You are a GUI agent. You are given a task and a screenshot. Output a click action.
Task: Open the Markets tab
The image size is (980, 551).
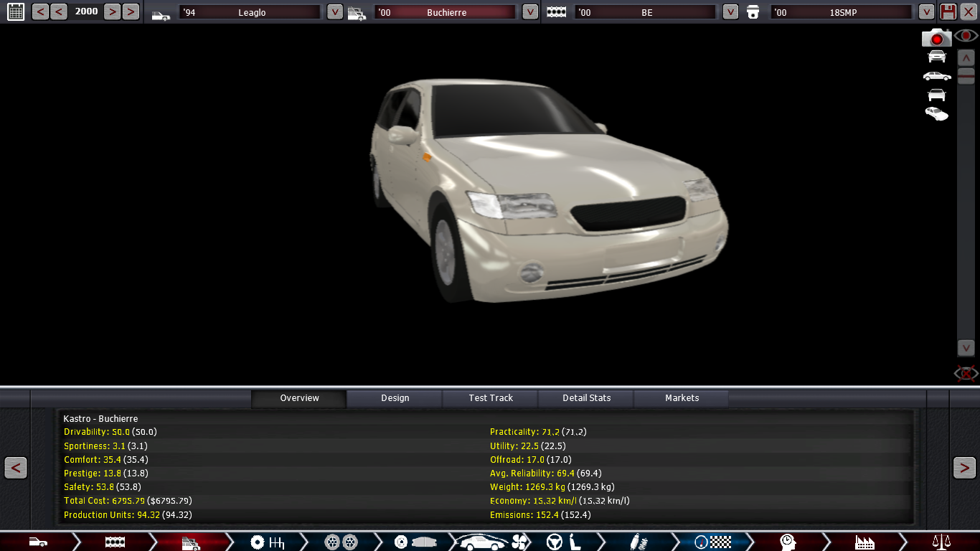pos(682,398)
